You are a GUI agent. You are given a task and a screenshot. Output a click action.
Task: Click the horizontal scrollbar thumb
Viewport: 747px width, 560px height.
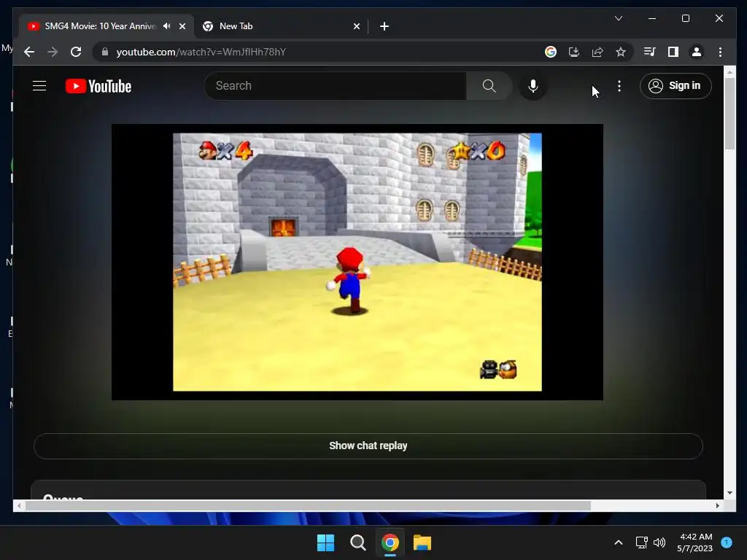[309, 506]
